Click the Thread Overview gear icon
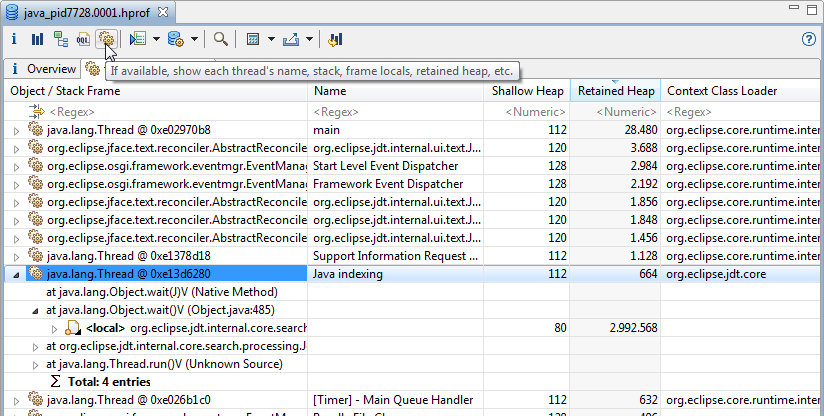824x416 pixels. tap(107, 40)
